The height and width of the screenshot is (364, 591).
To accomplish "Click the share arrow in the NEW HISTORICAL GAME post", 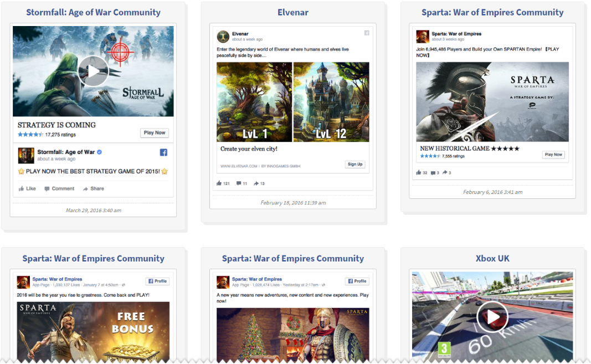I will tap(445, 172).
